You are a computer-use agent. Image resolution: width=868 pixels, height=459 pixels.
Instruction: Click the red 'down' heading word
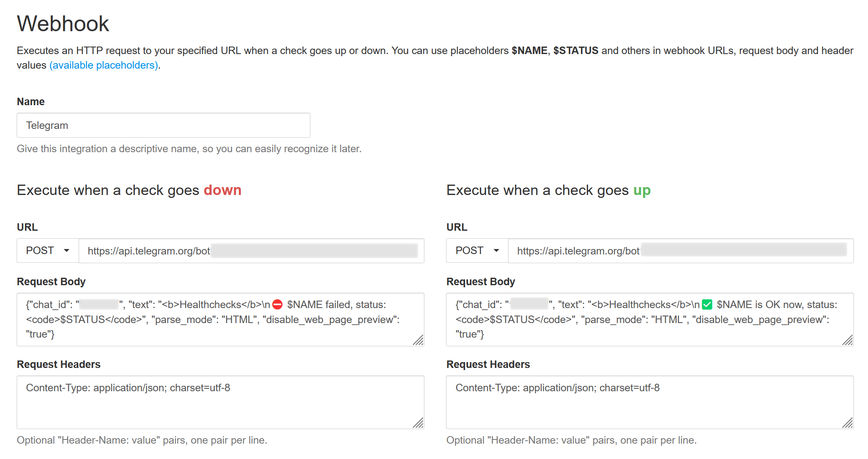(222, 190)
